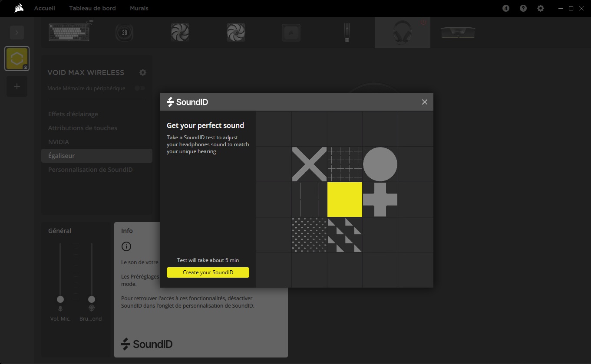Add a new profile with plus button
Viewport: 591px width, 364px height.
pos(17,86)
